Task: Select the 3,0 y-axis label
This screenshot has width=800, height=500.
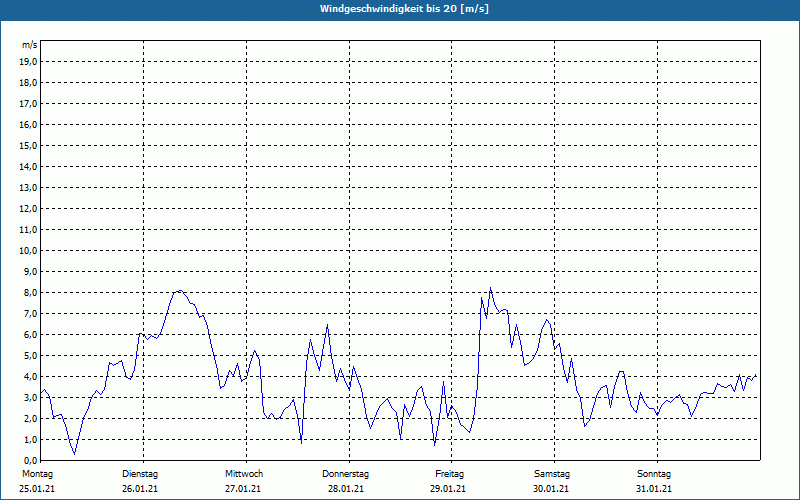Action: [x=30, y=397]
